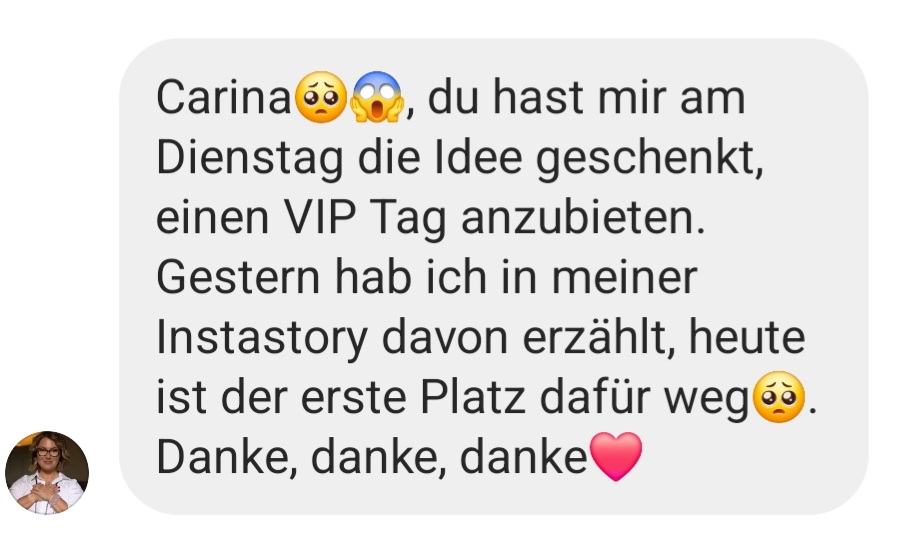Screen dimensions: 918x537
Task: Click the word 'Gestern' in the message
Action: (x=238, y=278)
